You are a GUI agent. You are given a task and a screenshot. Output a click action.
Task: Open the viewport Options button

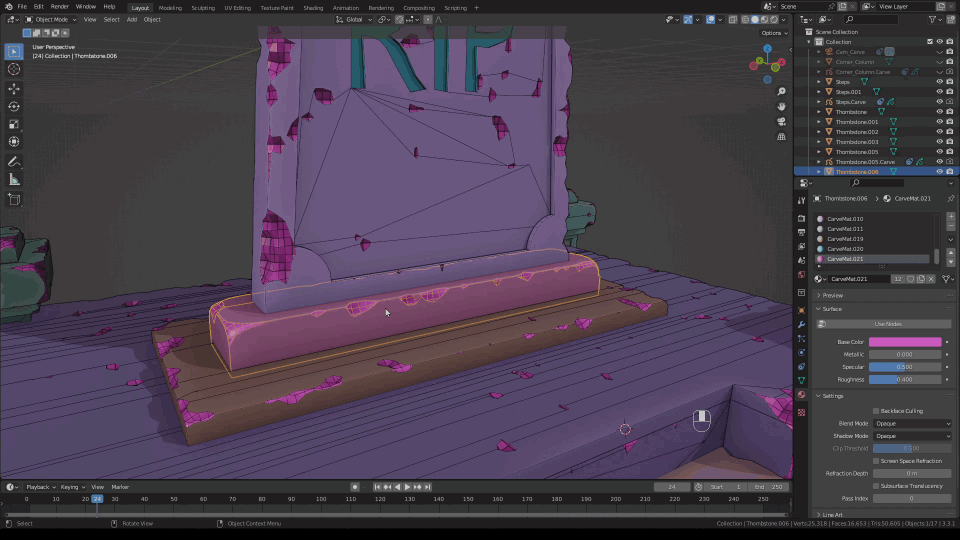pos(772,33)
